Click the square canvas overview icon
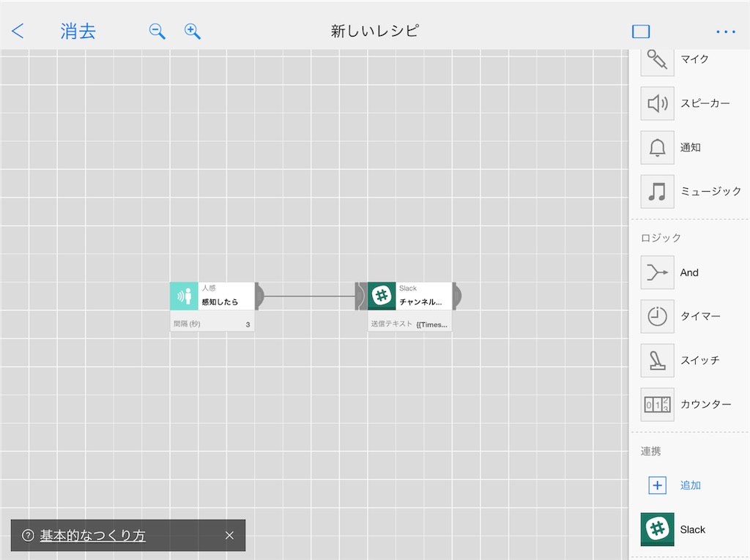 [641, 31]
